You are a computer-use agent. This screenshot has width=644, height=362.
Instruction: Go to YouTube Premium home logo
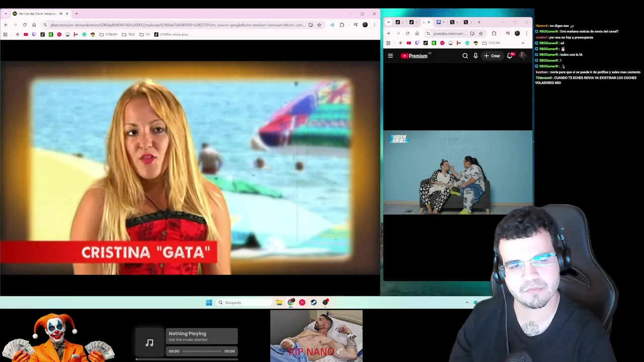[x=415, y=56]
